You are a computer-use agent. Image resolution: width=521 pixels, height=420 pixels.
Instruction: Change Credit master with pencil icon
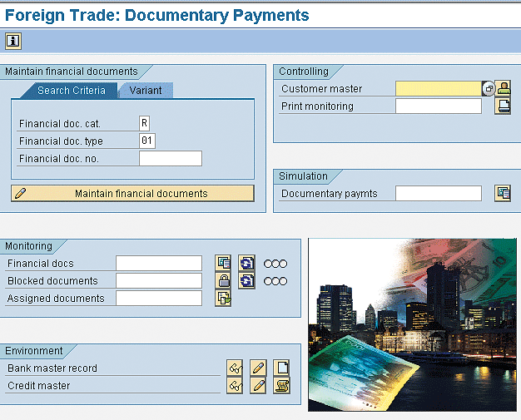[x=258, y=385]
